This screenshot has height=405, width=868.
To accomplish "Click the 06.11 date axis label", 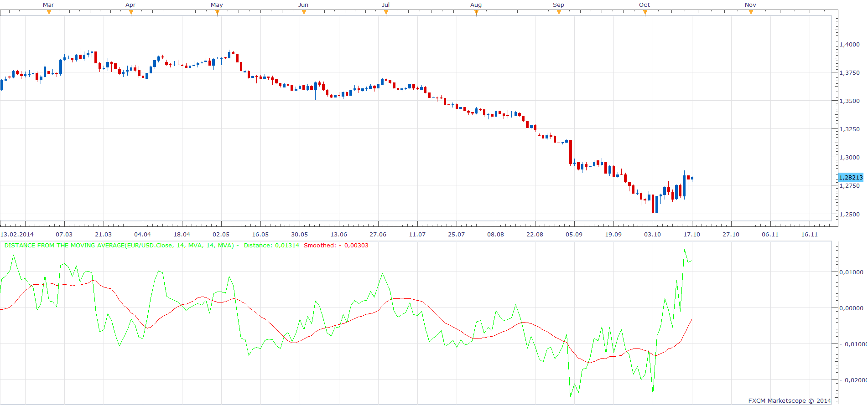I will tap(770, 234).
